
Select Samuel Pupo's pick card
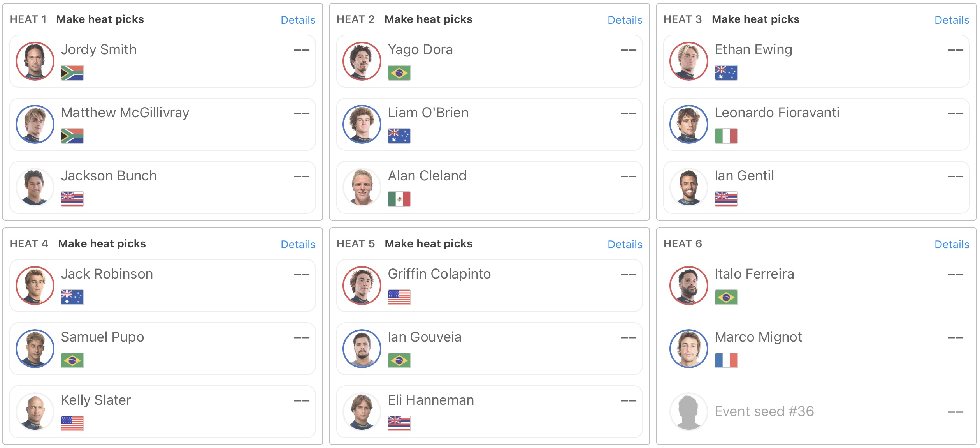tap(162, 349)
